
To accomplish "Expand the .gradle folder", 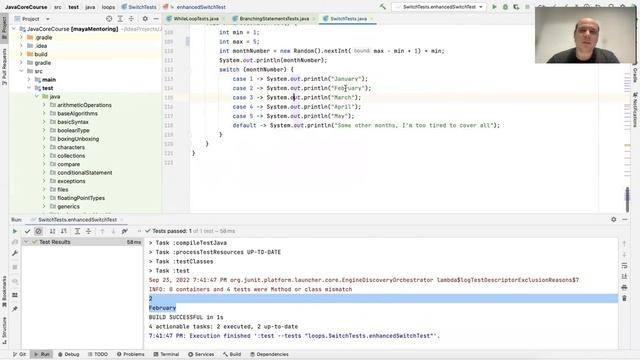I will 22,37.
